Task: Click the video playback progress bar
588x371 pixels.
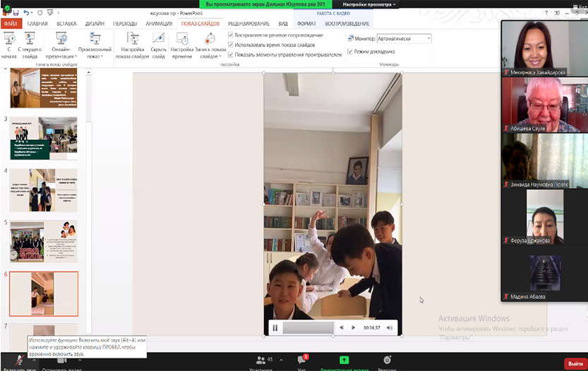Action: 308,328
